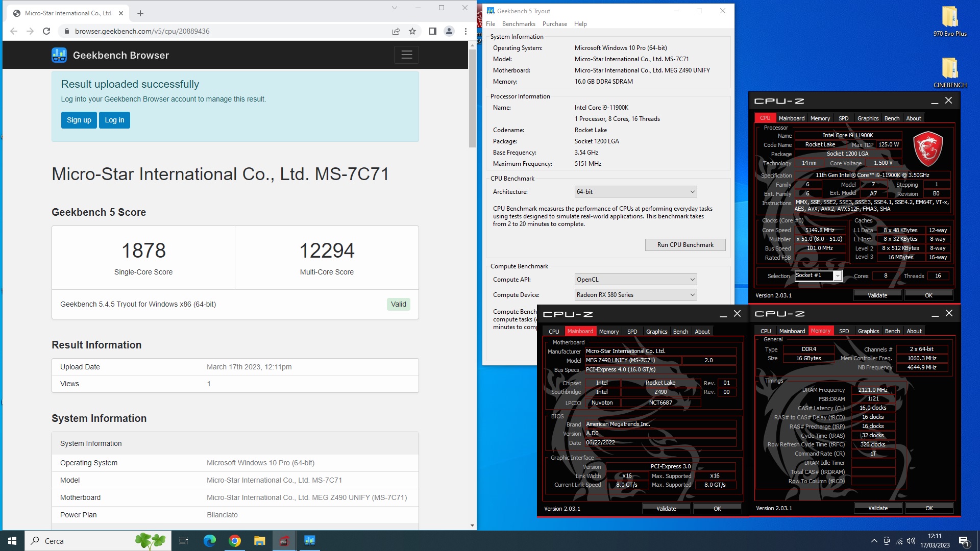Switch to Mainboard tab in top CPU-Z

[x=792, y=118]
